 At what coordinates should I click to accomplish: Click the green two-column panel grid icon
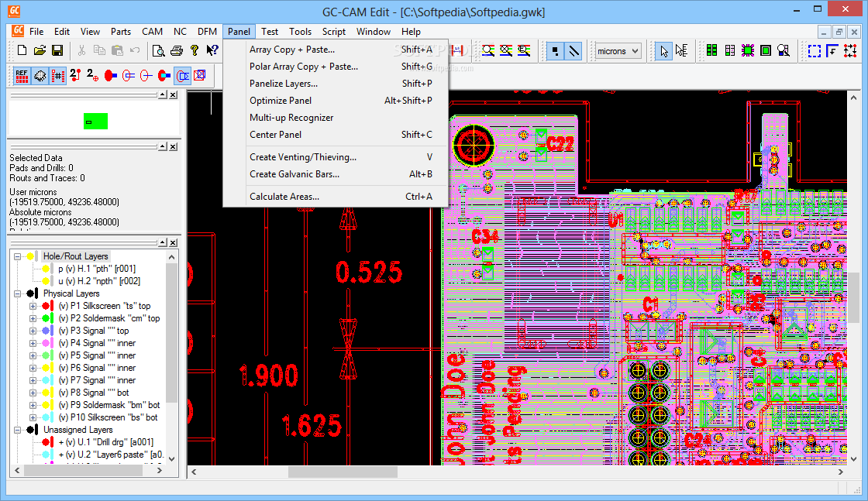[712, 51]
